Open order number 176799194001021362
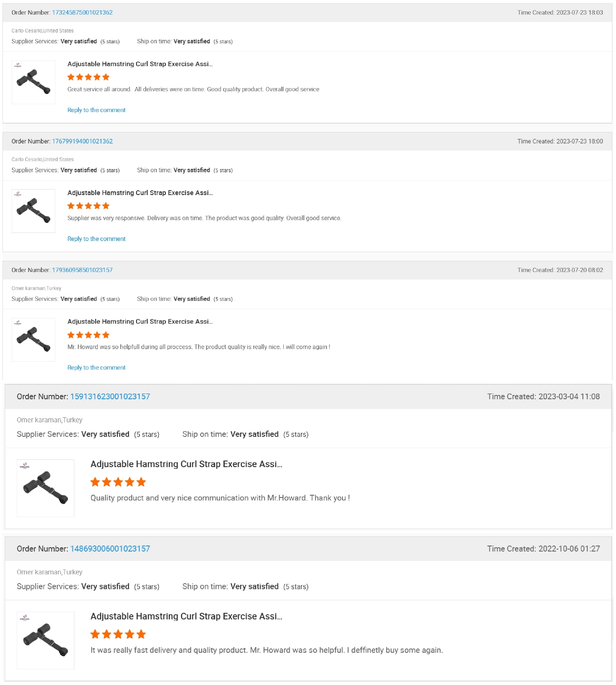The width and height of the screenshot is (616, 685). [x=82, y=141]
